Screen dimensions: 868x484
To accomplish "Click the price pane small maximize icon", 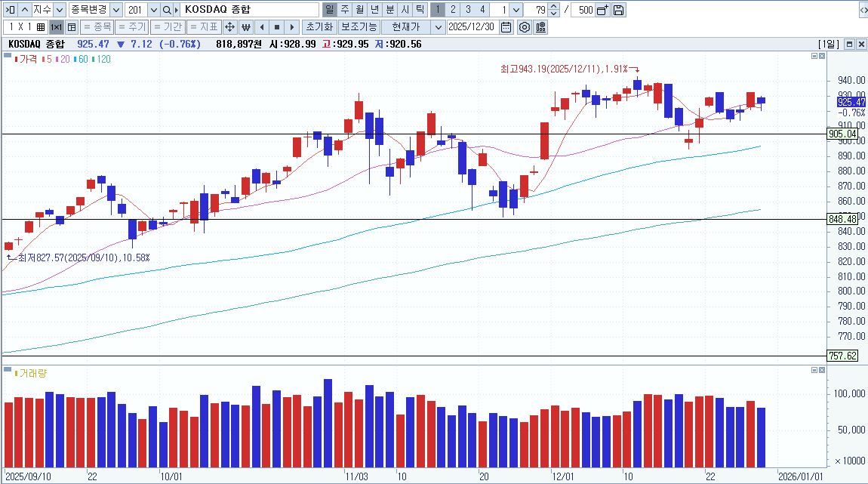I will click(814, 56).
